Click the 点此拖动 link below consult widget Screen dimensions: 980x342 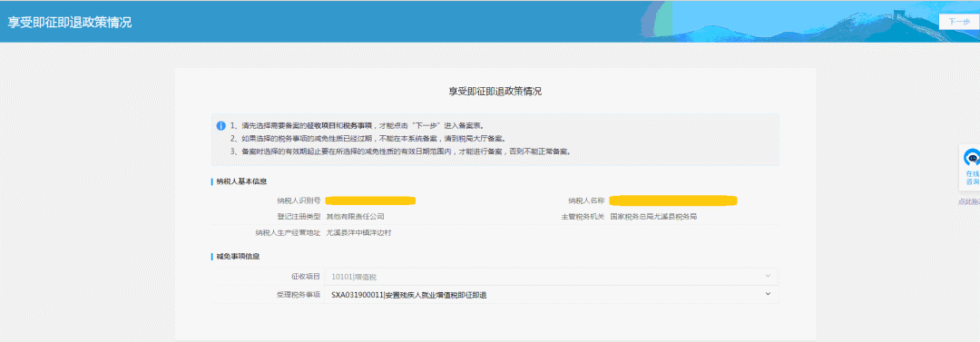click(969, 201)
